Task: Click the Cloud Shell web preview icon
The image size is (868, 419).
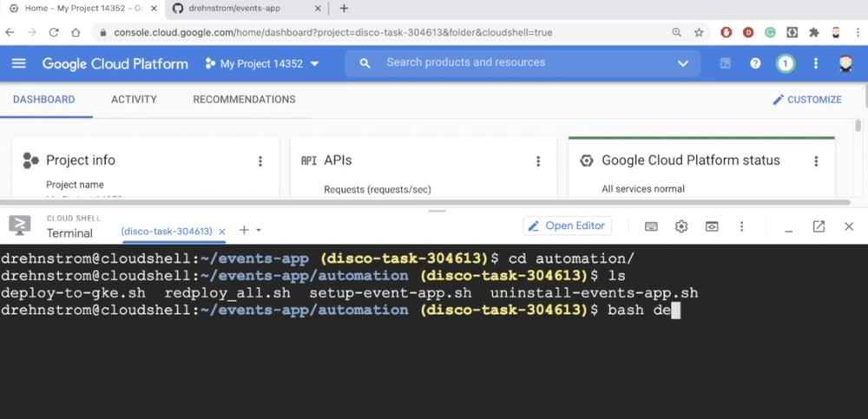Action: point(712,226)
